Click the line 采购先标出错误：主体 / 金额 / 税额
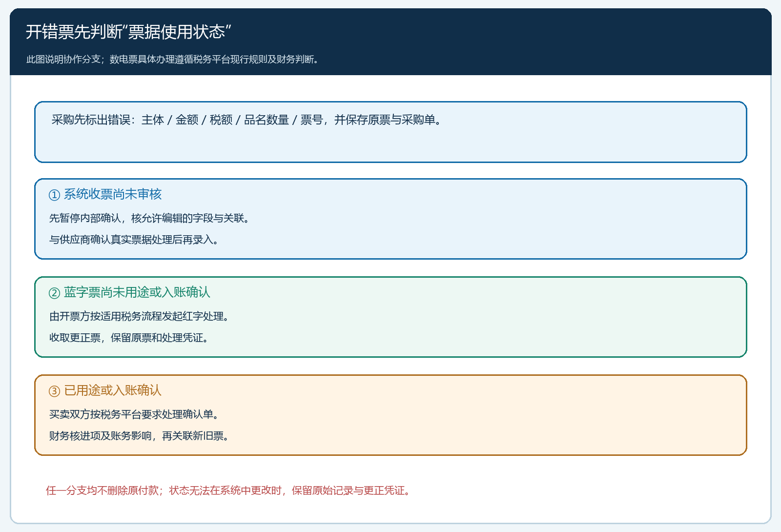 click(247, 120)
